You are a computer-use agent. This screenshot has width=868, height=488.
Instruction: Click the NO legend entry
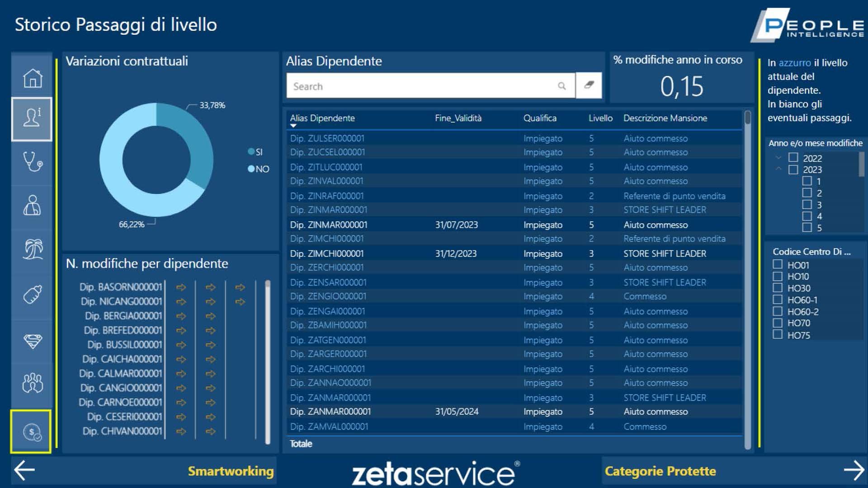[259, 169]
